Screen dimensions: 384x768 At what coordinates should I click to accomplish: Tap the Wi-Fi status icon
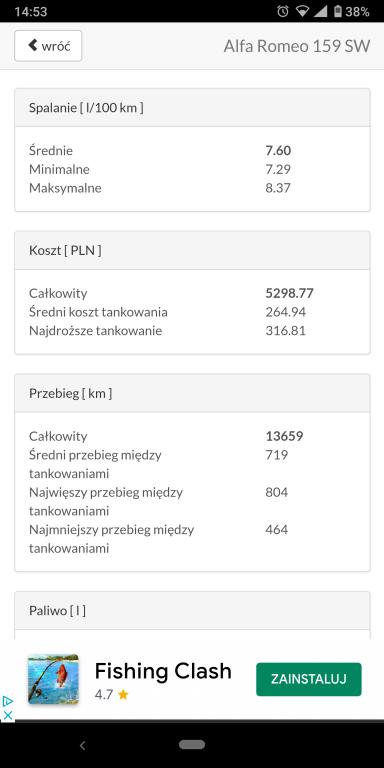(x=302, y=11)
